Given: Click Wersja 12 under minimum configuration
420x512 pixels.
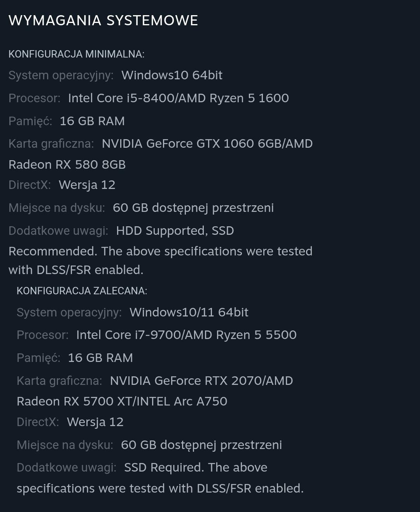Looking at the screenshot, I should (x=87, y=185).
